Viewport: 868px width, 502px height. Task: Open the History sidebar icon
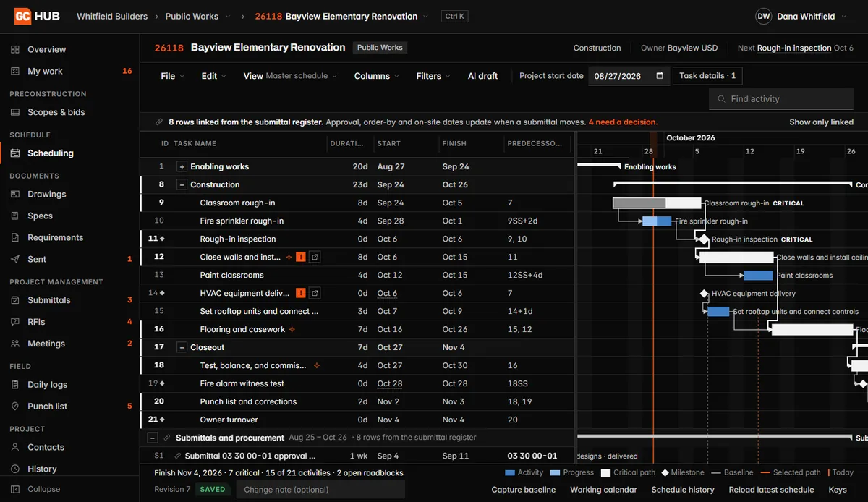tap(15, 469)
